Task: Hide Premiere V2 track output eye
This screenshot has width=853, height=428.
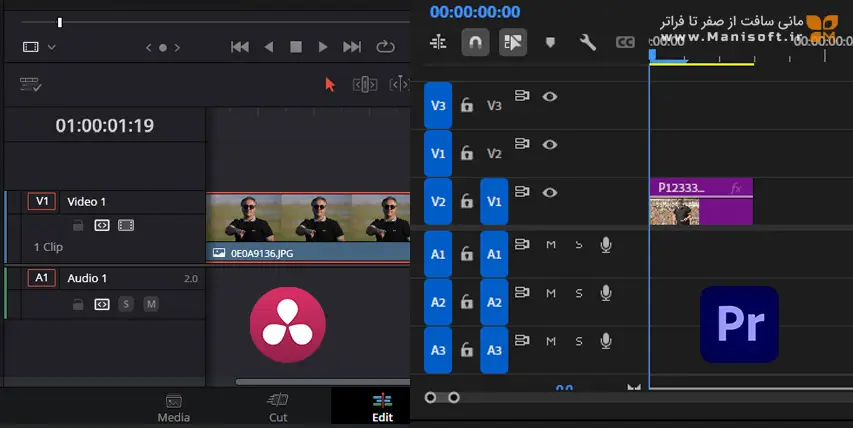Action: tap(550, 145)
